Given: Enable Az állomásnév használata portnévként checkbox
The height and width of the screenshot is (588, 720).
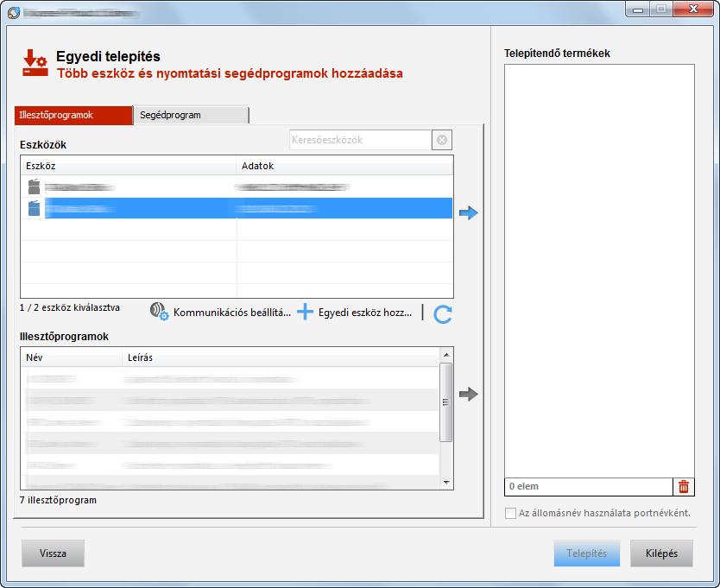Looking at the screenshot, I should pos(510,513).
